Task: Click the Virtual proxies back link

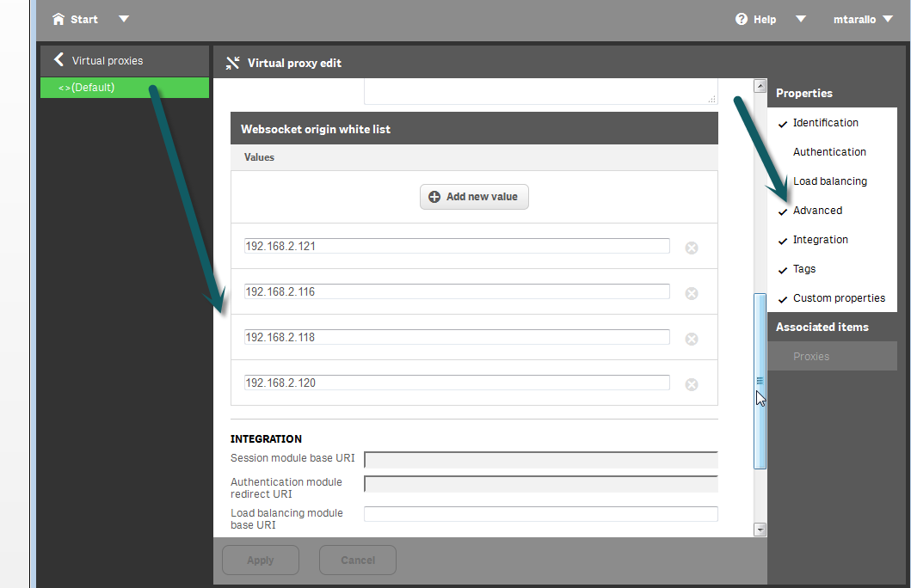Action: coord(108,61)
